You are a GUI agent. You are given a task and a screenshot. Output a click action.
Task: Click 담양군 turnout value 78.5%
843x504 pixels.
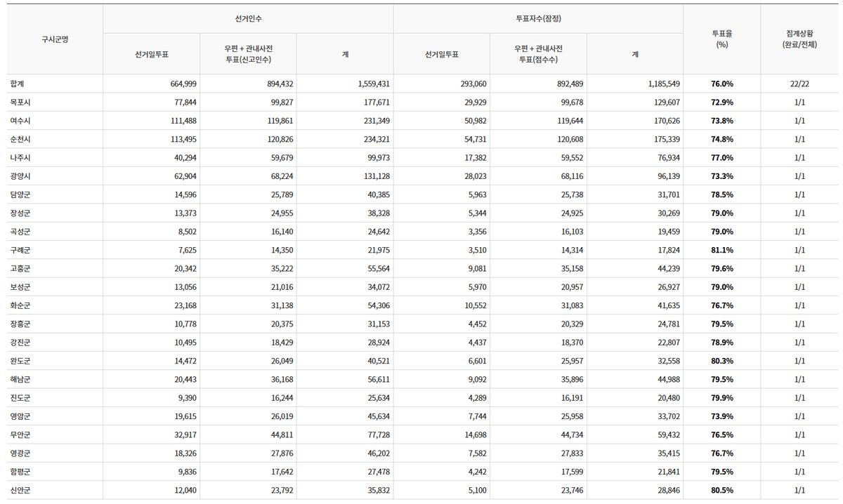pos(721,194)
